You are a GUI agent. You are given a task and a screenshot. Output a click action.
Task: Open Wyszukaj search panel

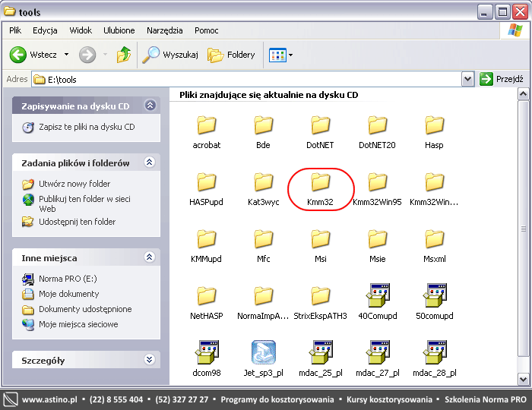[x=170, y=55]
